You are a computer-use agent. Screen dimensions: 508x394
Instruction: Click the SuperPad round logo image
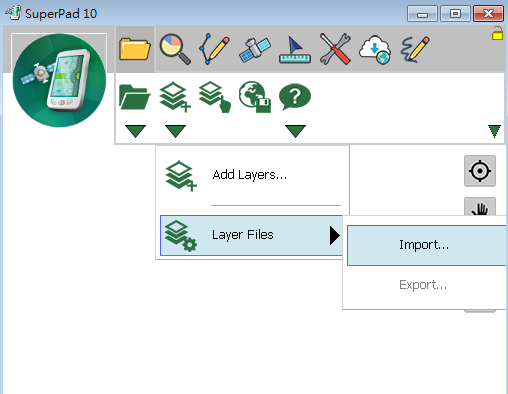(x=59, y=80)
